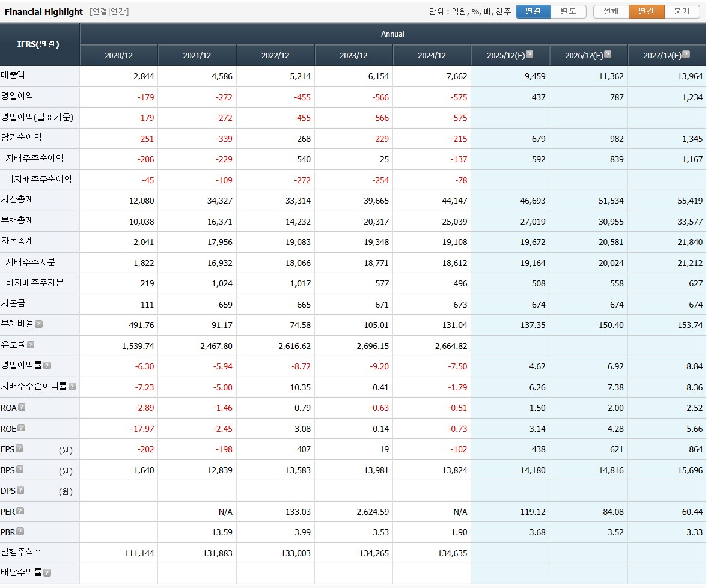Click the 자본금 row label
708x588 pixels.
click(13, 303)
